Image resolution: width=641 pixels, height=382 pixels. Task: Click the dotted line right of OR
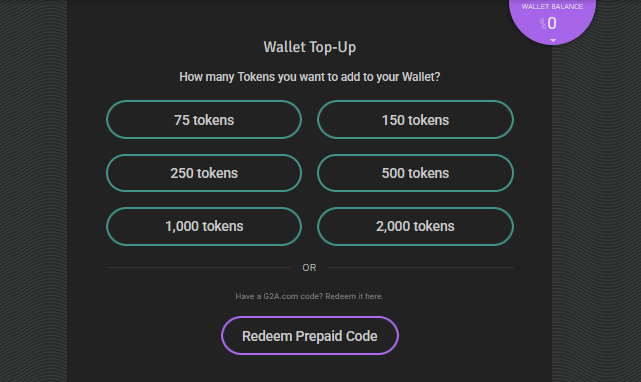click(x=419, y=267)
